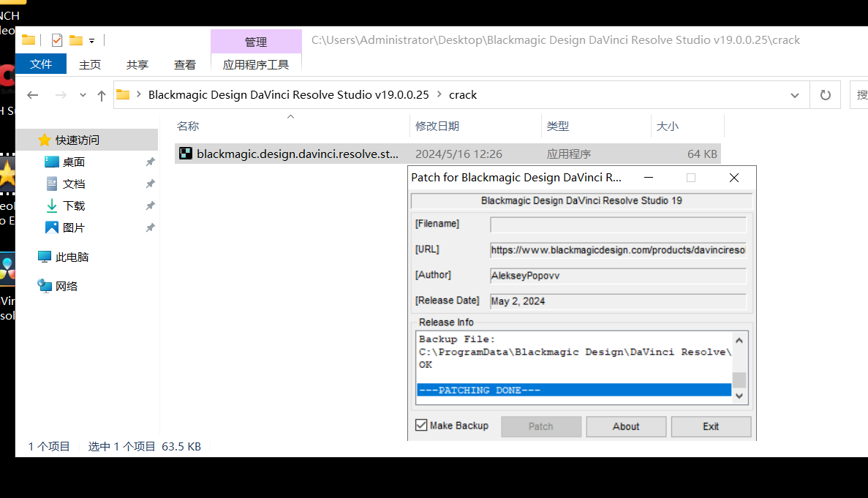Viewport: 868px width, 498px height.
Task: Click the Properties checkmark quick access icon
Action: [56, 39]
